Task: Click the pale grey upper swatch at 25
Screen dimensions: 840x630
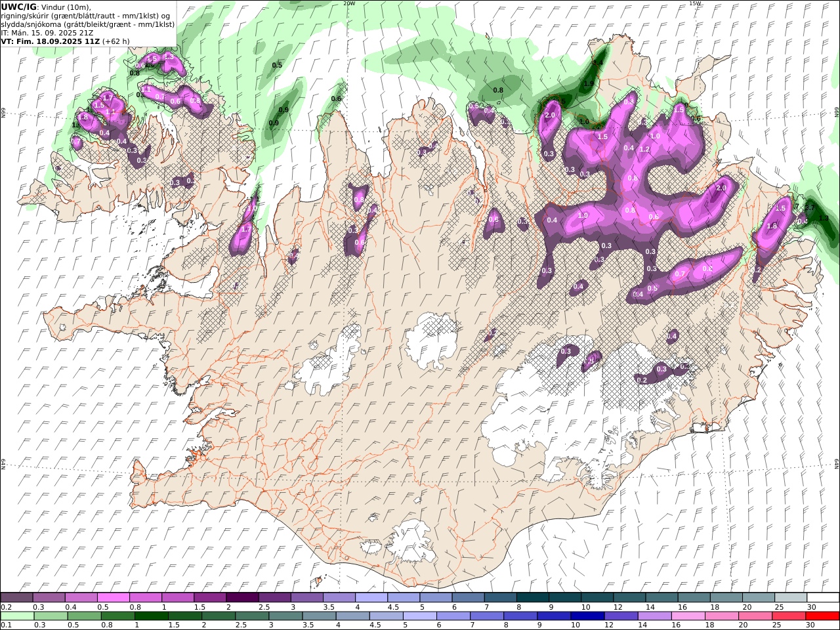Action: click(790, 597)
